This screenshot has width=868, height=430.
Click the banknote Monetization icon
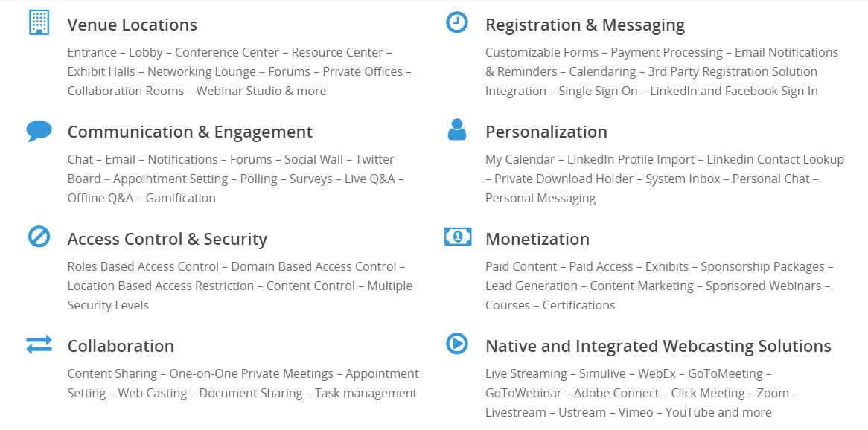[457, 237]
